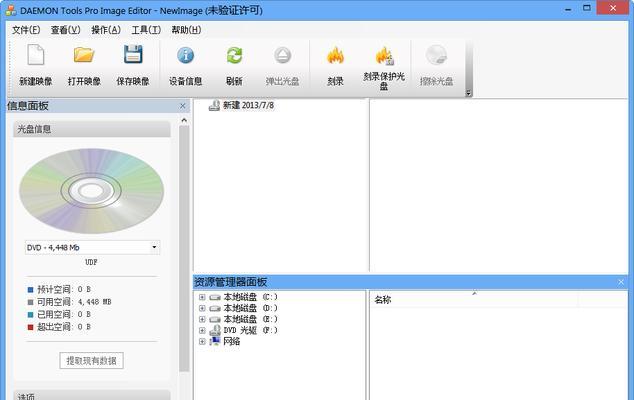Click the network icon beside 网络

[215, 341]
